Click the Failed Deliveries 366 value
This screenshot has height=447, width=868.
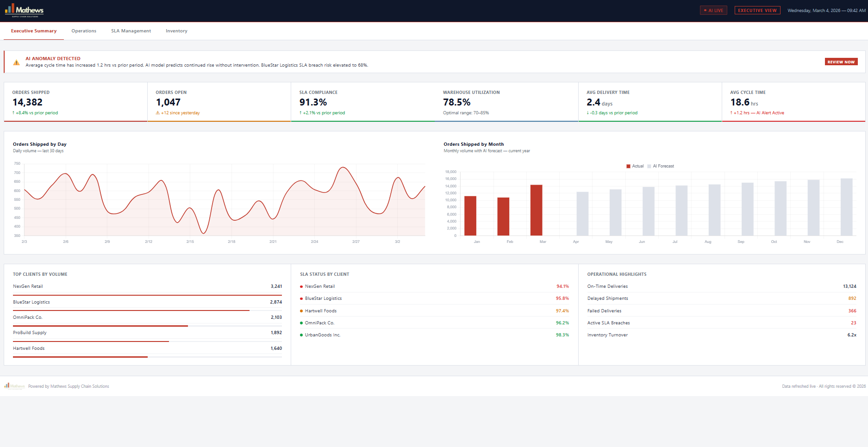(x=852, y=311)
